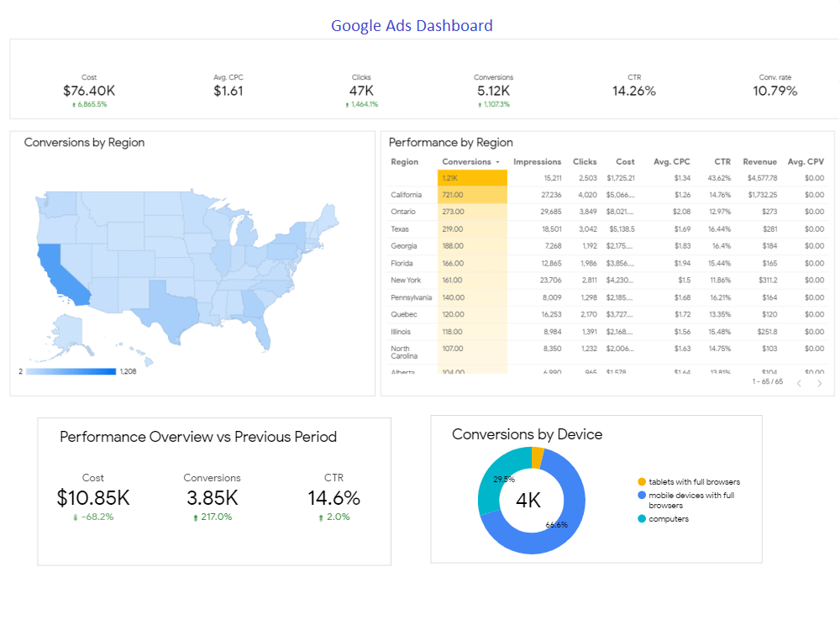The width and height of the screenshot is (840, 630).
Task: Click the $4,577.78 revenue cell
Action: (x=762, y=178)
